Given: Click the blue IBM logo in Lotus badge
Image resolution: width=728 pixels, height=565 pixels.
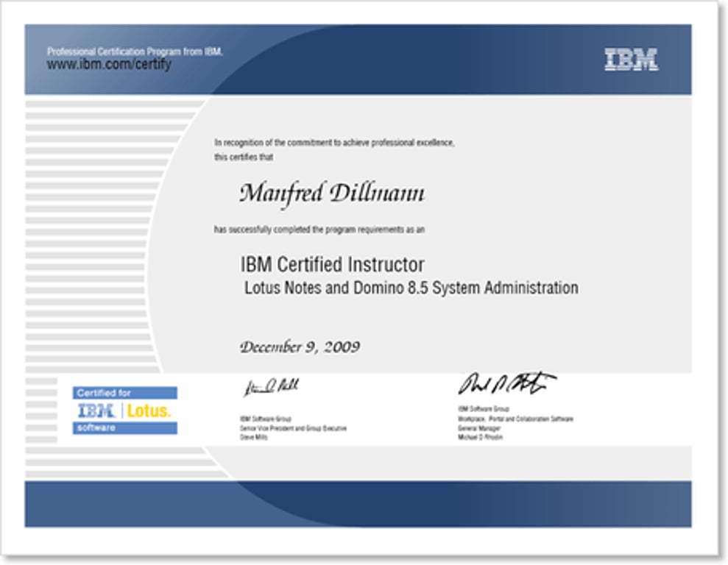Looking at the screenshot, I should [96, 411].
